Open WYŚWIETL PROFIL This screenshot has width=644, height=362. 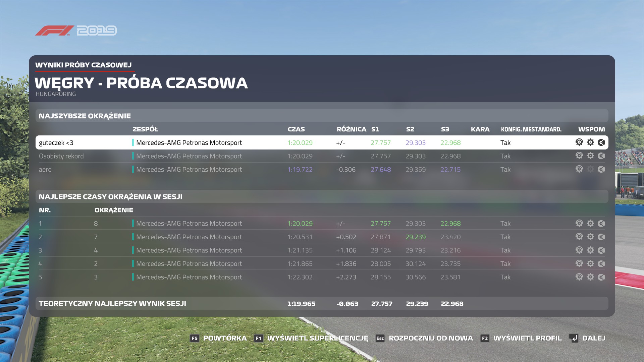pos(521,338)
